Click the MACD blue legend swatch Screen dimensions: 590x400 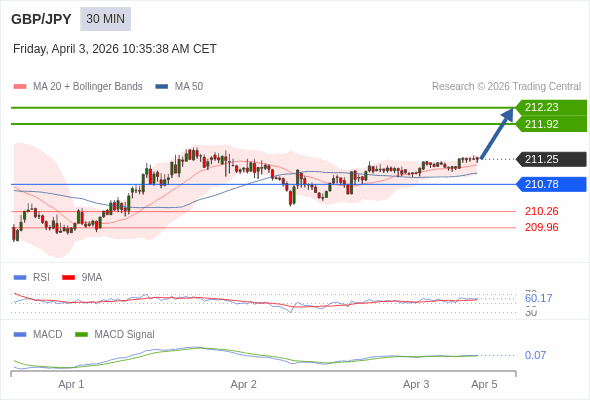[20, 335]
